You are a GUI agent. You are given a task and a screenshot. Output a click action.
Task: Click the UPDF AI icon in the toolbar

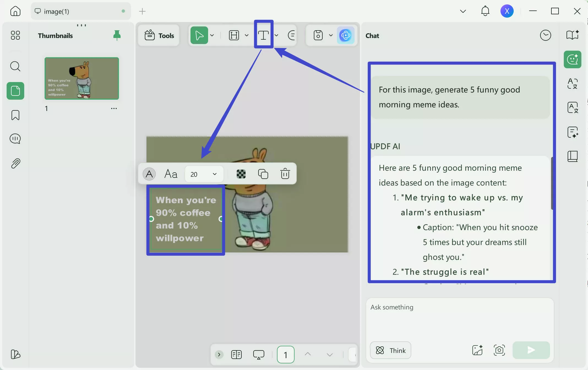(346, 35)
